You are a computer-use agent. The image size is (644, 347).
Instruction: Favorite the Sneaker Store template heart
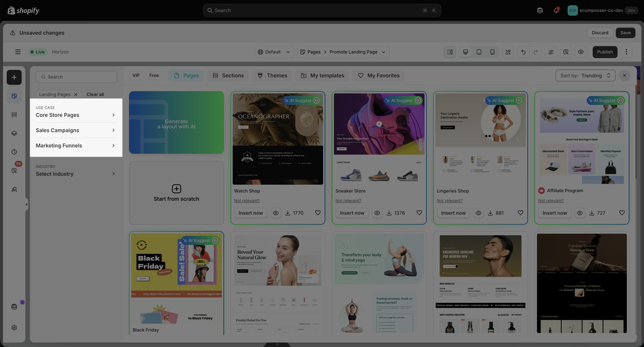click(x=419, y=212)
